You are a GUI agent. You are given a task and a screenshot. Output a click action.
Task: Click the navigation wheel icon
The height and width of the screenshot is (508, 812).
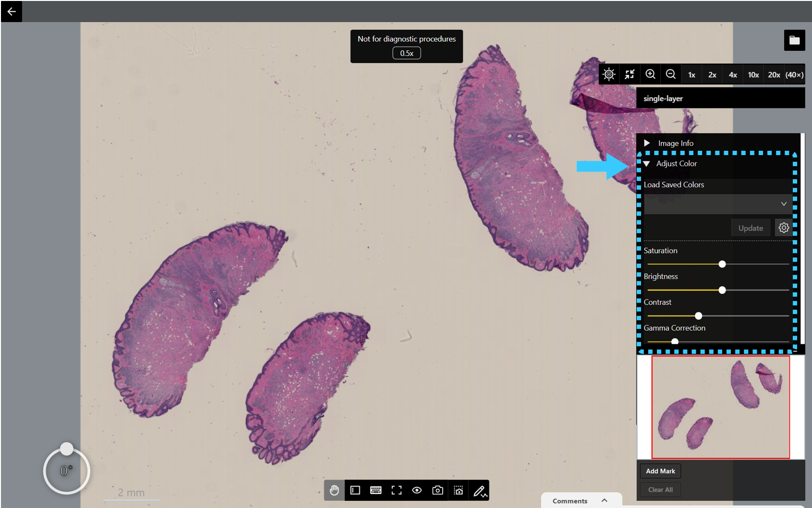click(x=609, y=74)
